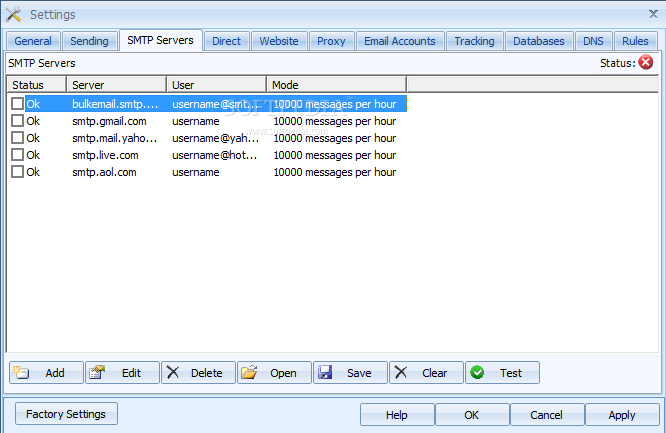
Task: Click the Add server icon
Action: (x=21, y=373)
